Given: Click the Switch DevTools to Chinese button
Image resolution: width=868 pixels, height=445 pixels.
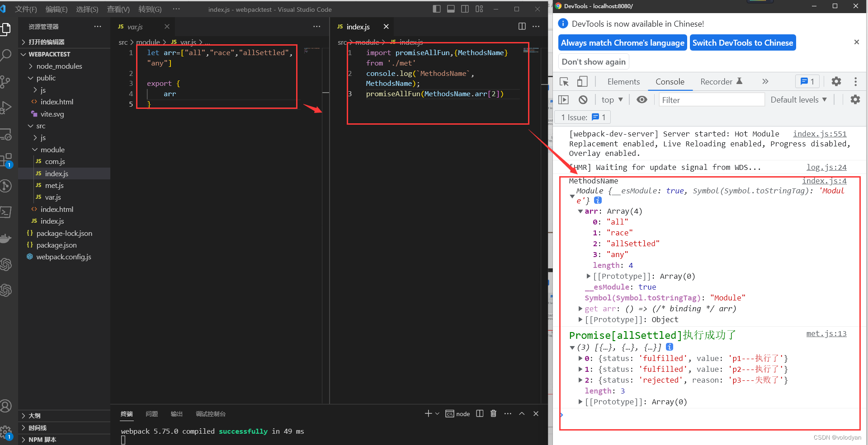Looking at the screenshot, I should [x=743, y=42].
